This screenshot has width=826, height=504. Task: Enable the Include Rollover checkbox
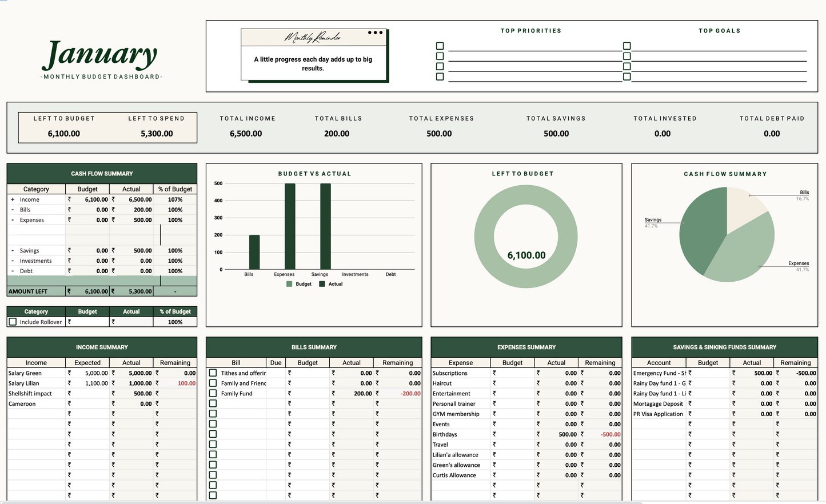[13, 322]
